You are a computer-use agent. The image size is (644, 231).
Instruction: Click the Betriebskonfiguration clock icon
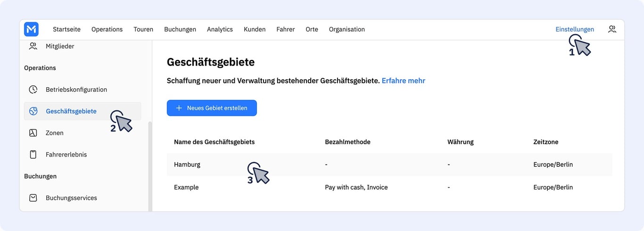point(33,90)
